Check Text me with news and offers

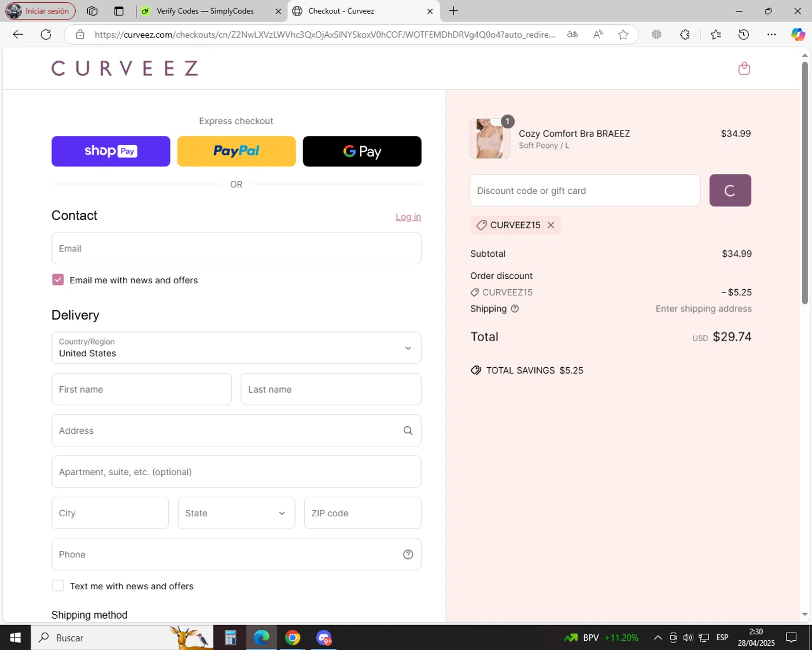click(x=58, y=586)
